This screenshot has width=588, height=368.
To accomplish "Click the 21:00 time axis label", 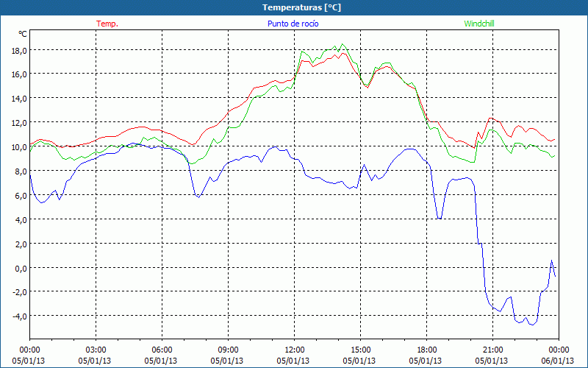I will pos(492,350).
